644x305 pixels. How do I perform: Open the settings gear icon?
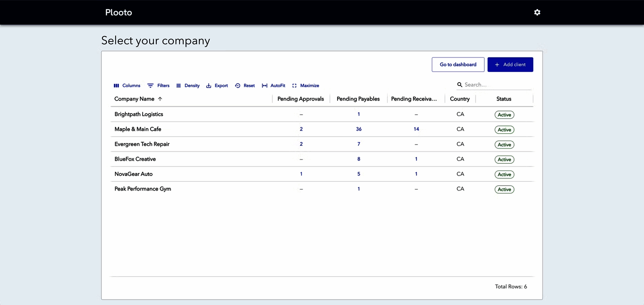[537, 13]
